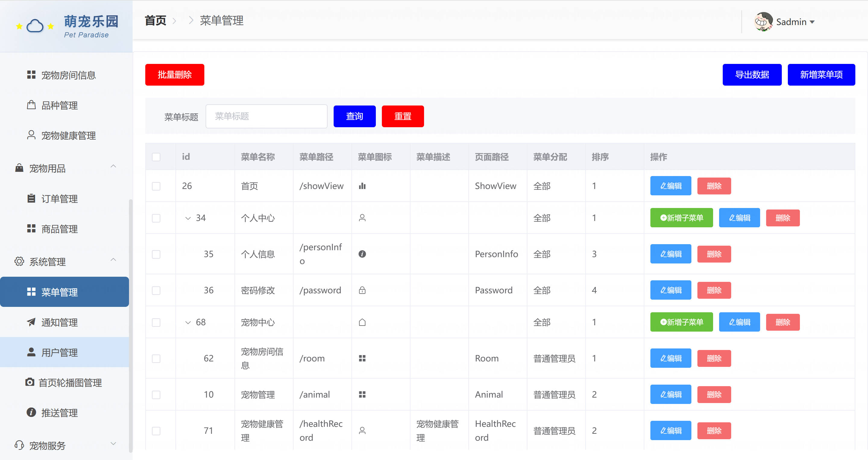Focus the 菜单标题 search input
868x460 pixels.
tap(266, 116)
